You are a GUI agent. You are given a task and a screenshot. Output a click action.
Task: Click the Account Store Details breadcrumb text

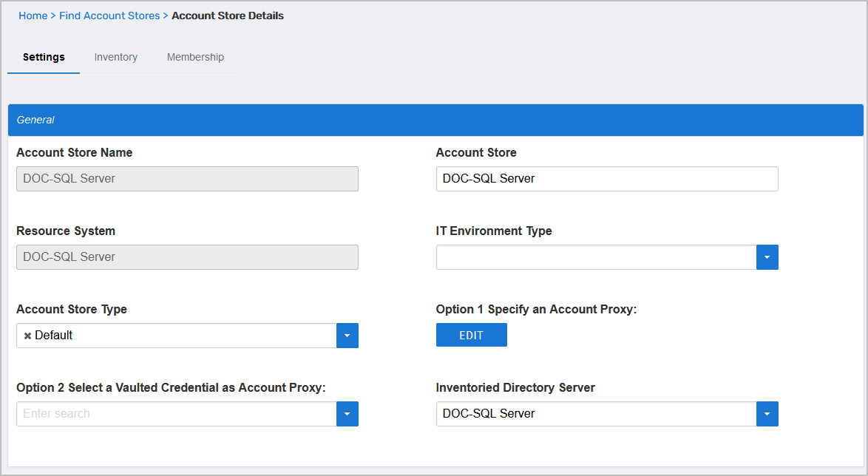click(227, 16)
